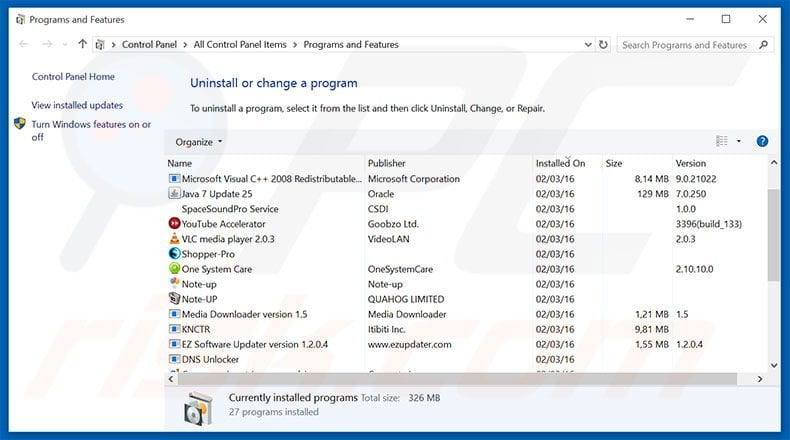Refresh the Programs and Features list
Viewport: 790px width, 440px height.
click(603, 44)
